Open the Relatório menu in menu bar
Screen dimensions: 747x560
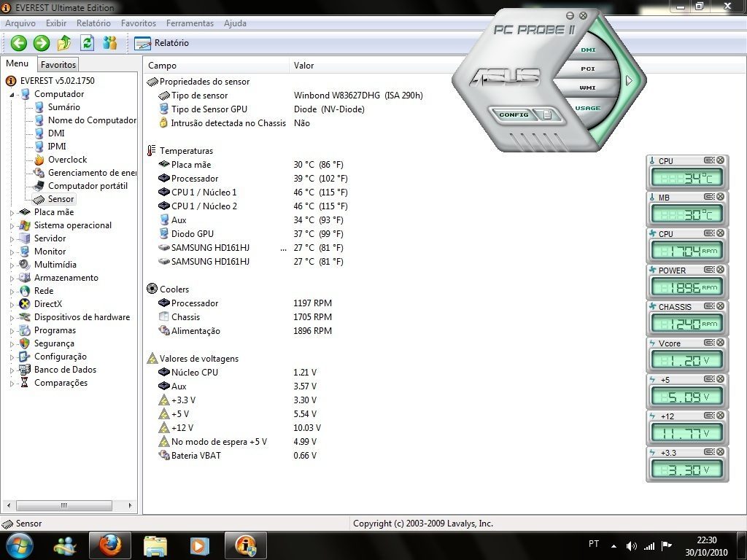[93, 23]
